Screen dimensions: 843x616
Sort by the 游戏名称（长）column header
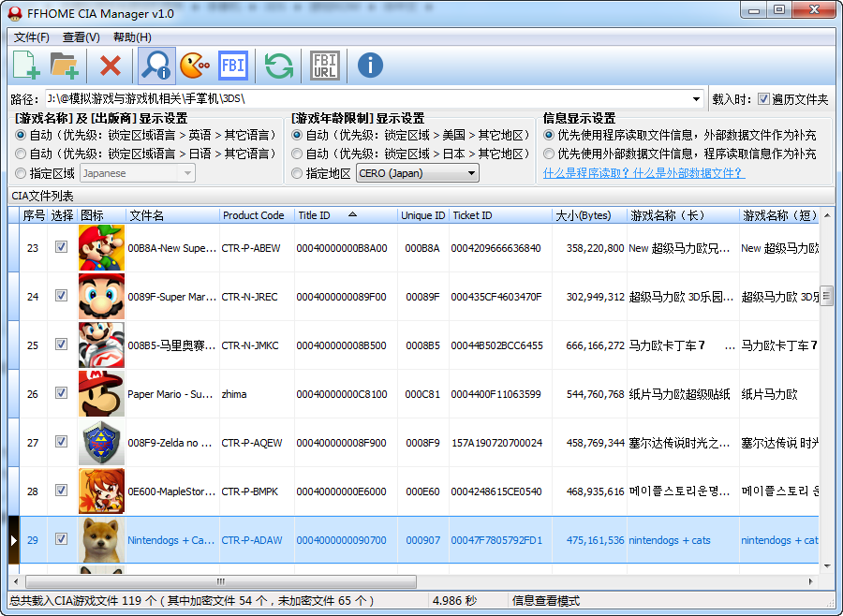[x=683, y=215]
